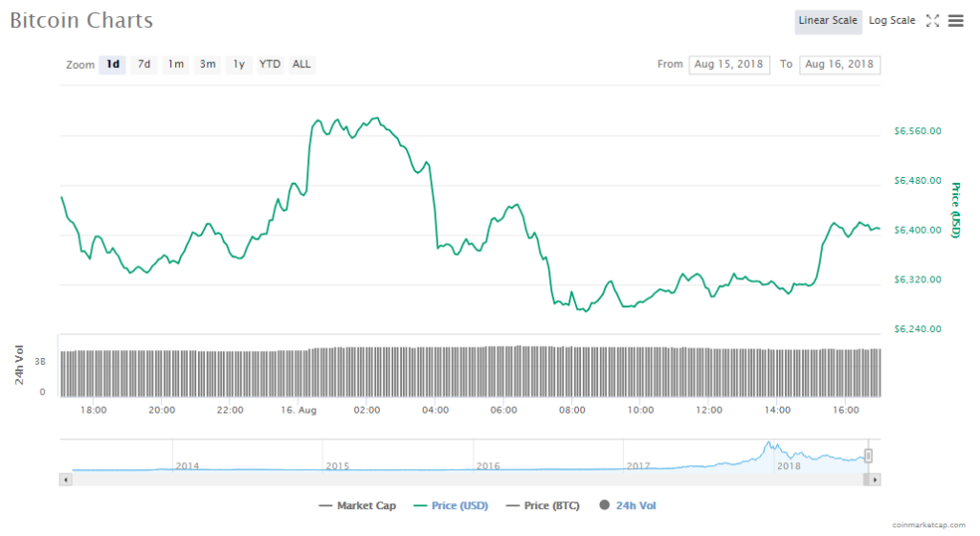Select the 7d zoom range
This screenshot has height=536, width=980.
[144, 64]
